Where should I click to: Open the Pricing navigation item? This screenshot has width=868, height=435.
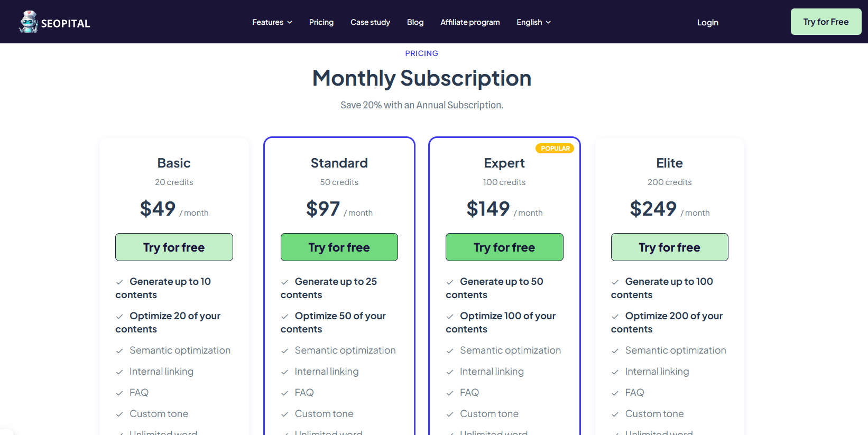pyautogui.click(x=321, y=22)
